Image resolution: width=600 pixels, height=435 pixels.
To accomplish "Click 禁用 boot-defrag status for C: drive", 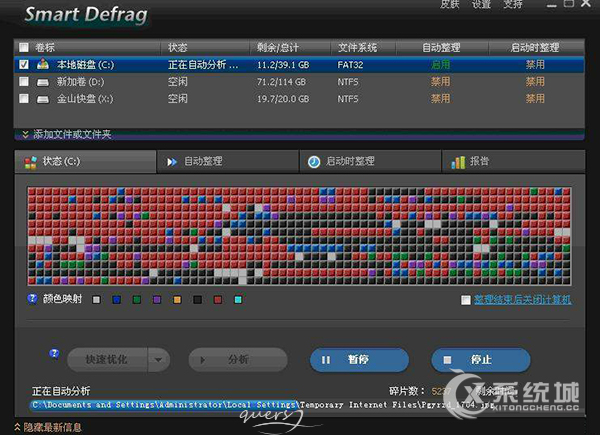I will 535,64.
